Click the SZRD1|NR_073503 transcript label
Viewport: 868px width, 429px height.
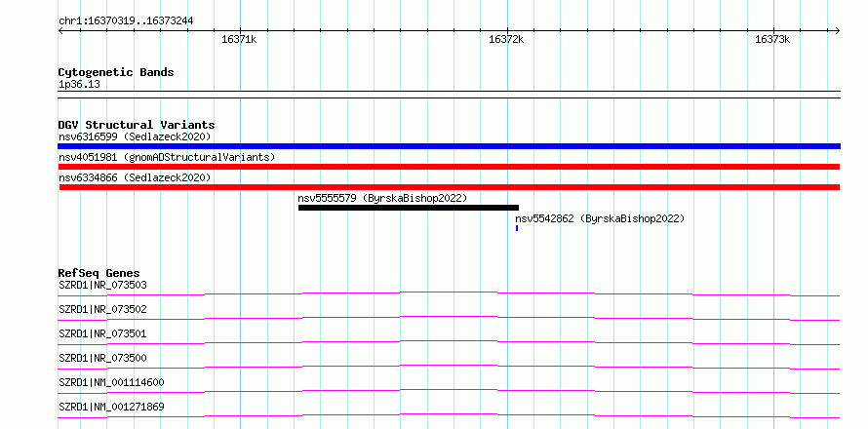click(x=102, y=285)
